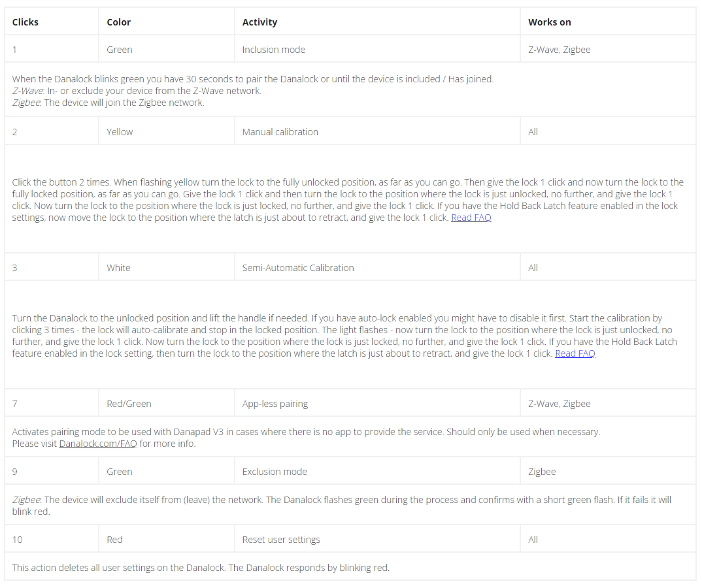Click the White color cell

[118, 268]
